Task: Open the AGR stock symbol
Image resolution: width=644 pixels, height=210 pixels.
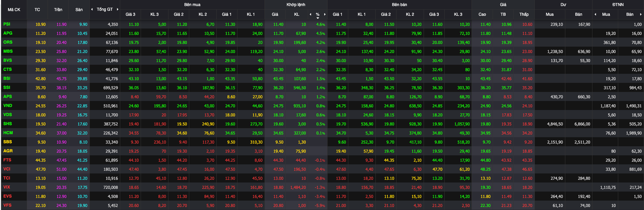Action: 8,151
